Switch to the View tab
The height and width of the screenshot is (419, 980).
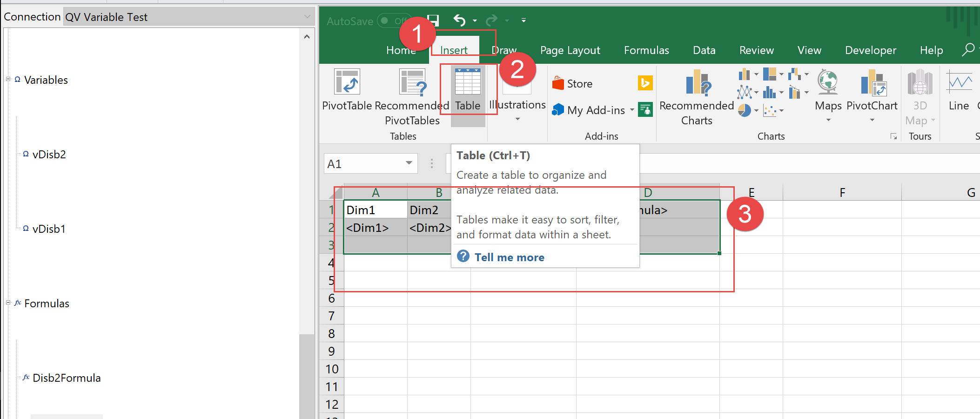tap(809, 50)
